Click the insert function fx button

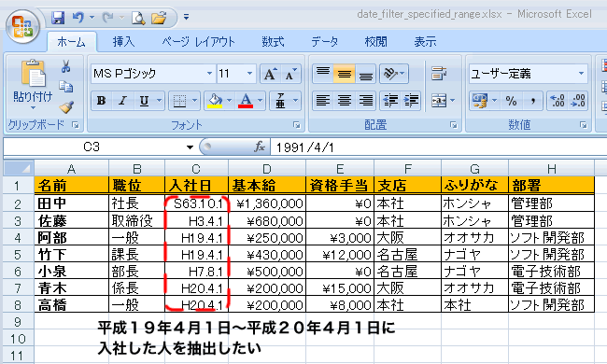point(260,147)
